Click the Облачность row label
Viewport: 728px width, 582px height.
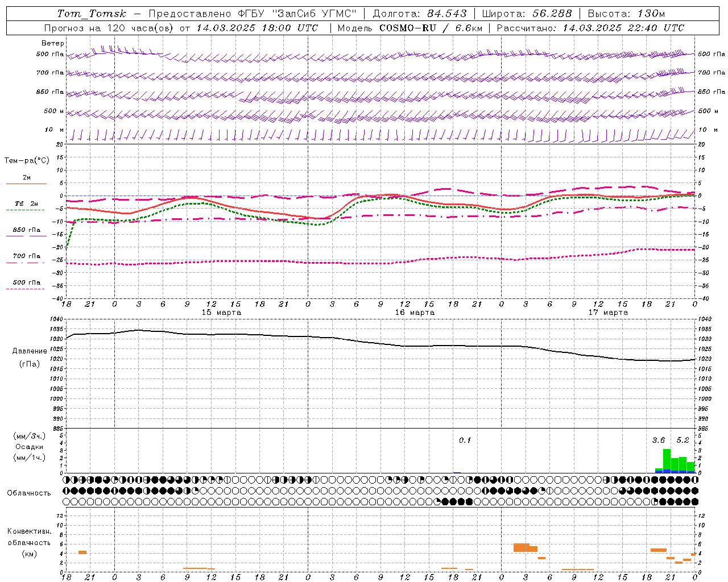29,493
